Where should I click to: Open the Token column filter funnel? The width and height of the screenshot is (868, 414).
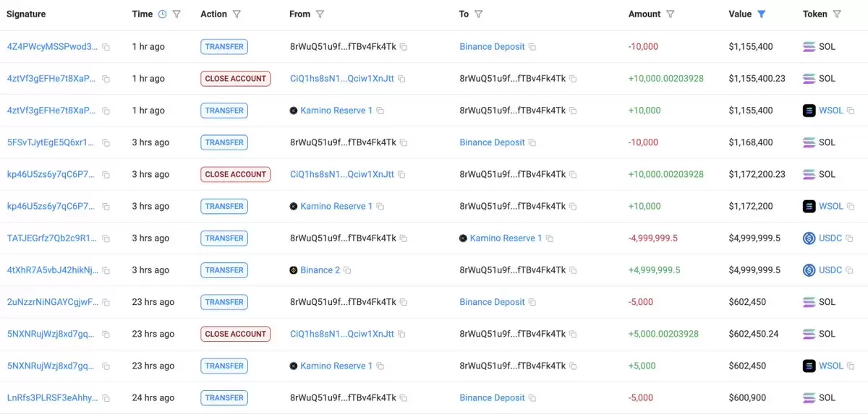(x=837, y=14)
